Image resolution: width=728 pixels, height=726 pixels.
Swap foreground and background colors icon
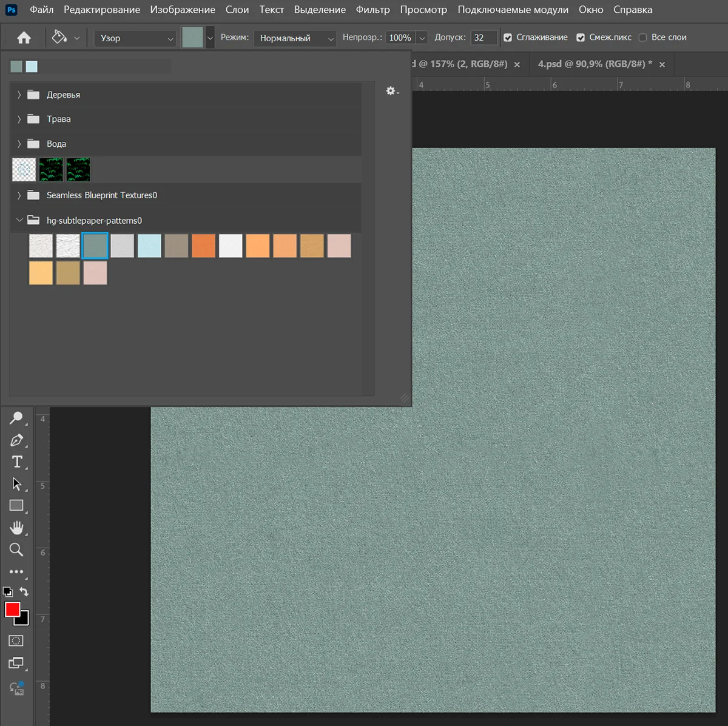coord(24,591)
